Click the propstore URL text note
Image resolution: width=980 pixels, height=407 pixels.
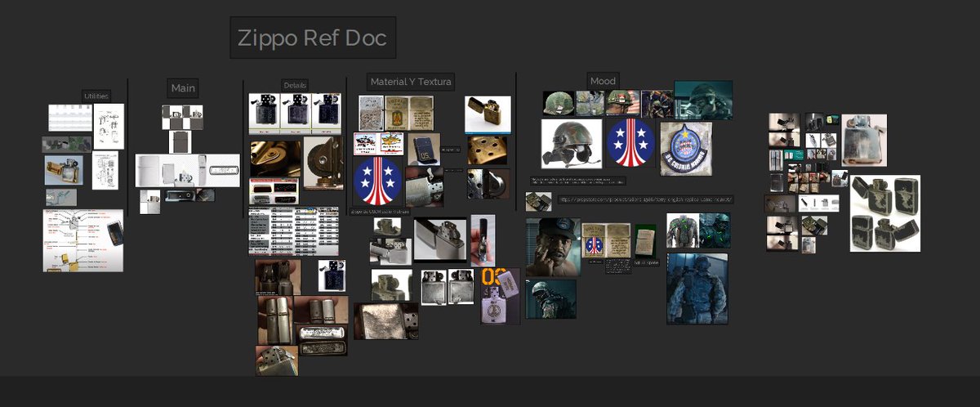coord(645,199)
